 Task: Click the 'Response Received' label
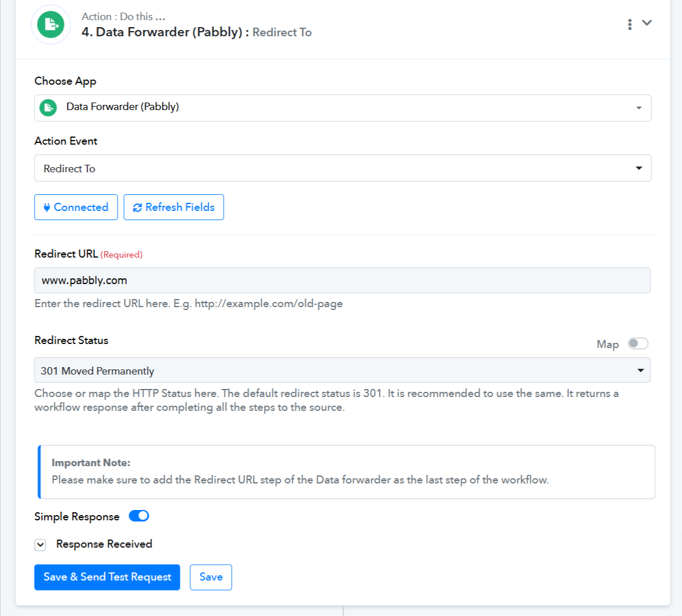[104, 545]
